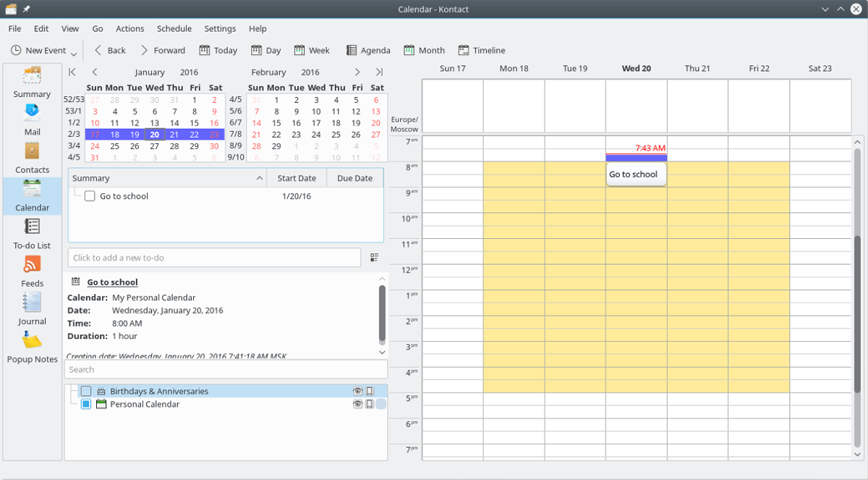The image size is (868, 480).
Task: Check the Go to school to-do checkbox
Action: 90,196
